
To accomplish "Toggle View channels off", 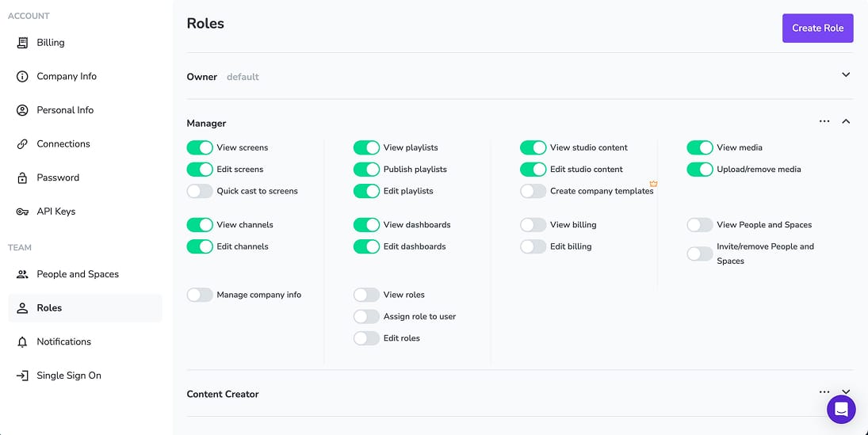I will (200, 225).
